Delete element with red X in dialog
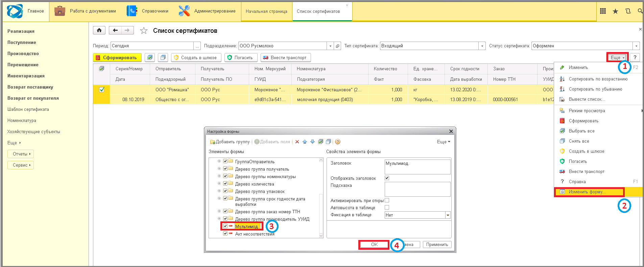This screenshot has height=267, width=644. click(297, 142)
